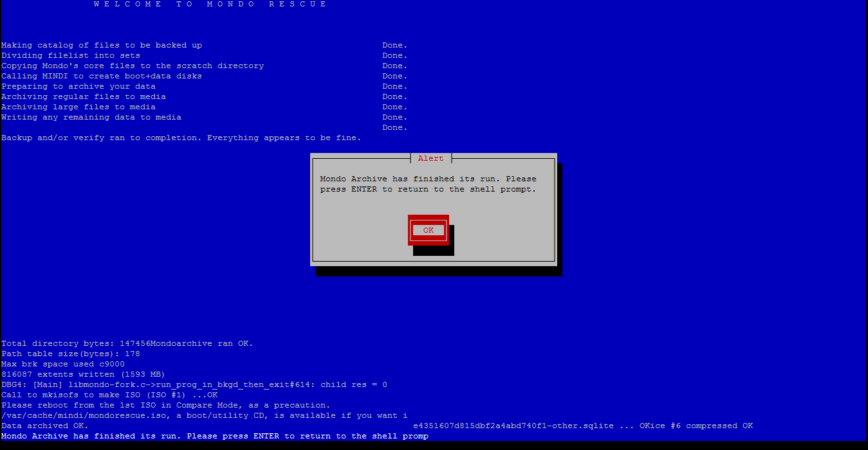This screenshot has width=868, height=450.
Task: Click 'press ENTER to return to the shell prompt' dialog line
Action: click(429, 189)
